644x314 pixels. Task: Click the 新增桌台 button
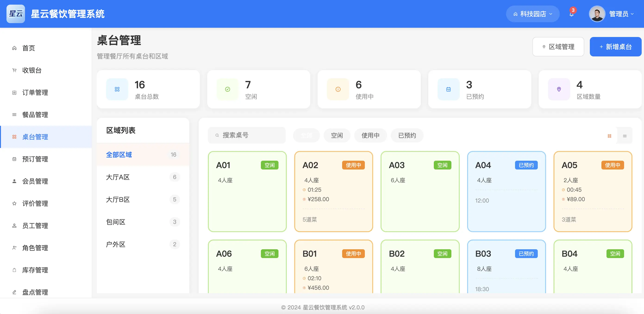[x=615, y=47]
